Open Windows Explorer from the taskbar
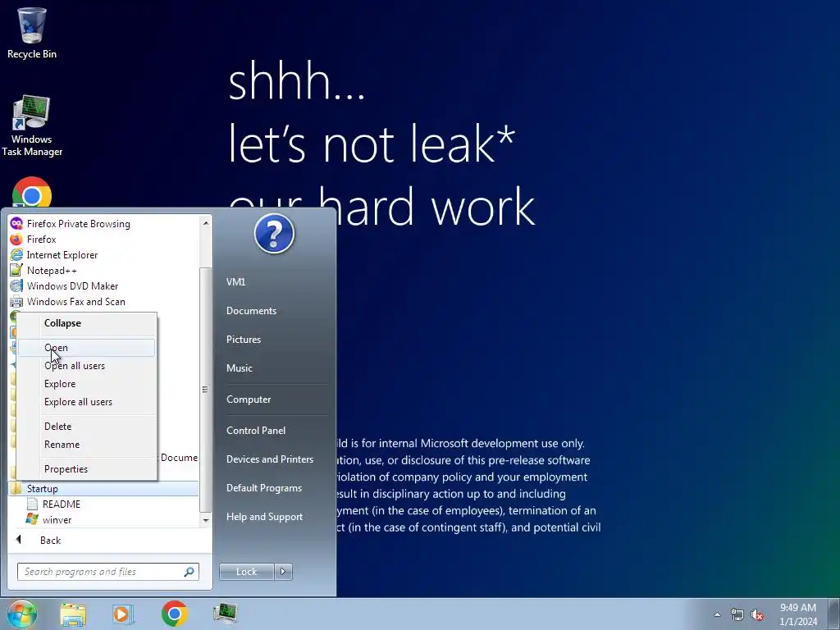The width and height of the screenshot is (840, 630). click(x=73, y=614)
